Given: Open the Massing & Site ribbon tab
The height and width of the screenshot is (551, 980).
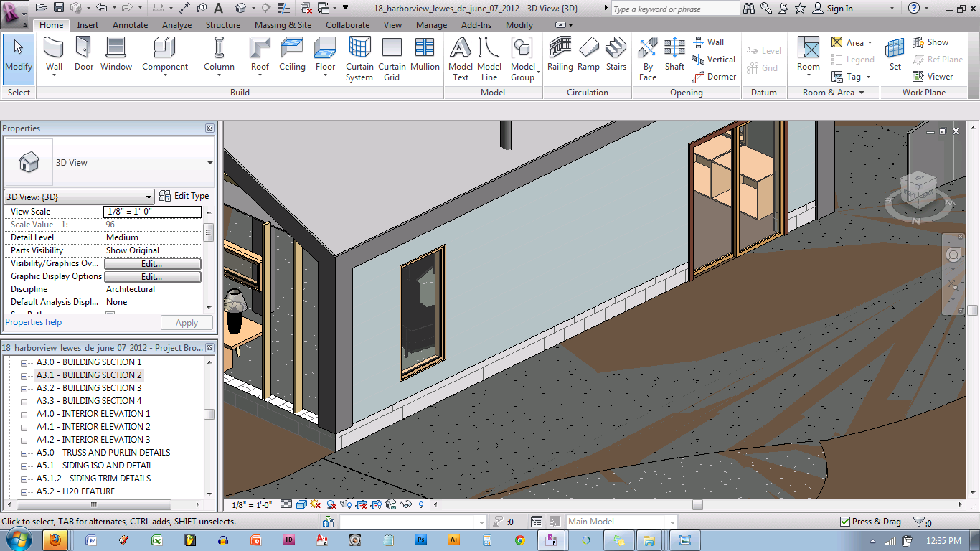Looking at the screenshot, I should click(x=283, y=24).
